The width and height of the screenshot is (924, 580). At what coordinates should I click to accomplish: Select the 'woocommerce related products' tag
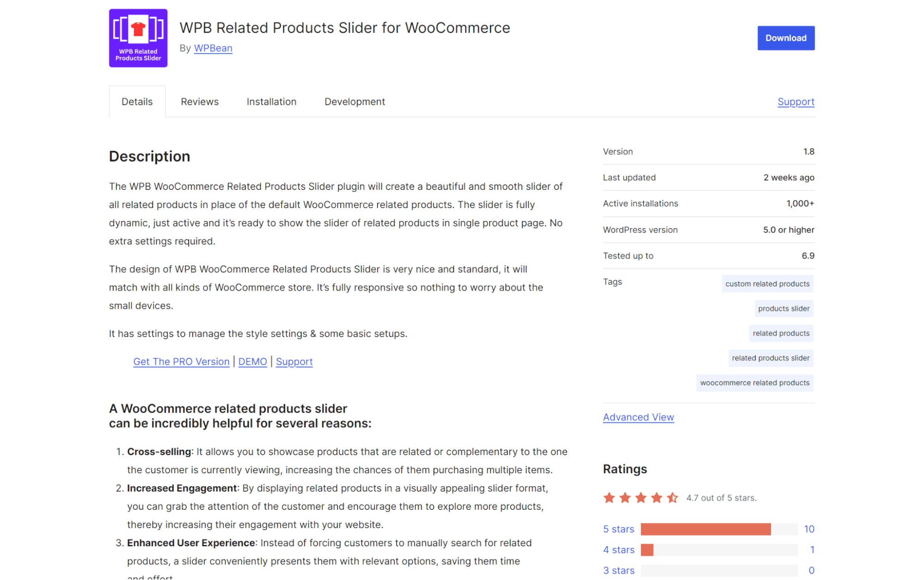click(754, 383)
